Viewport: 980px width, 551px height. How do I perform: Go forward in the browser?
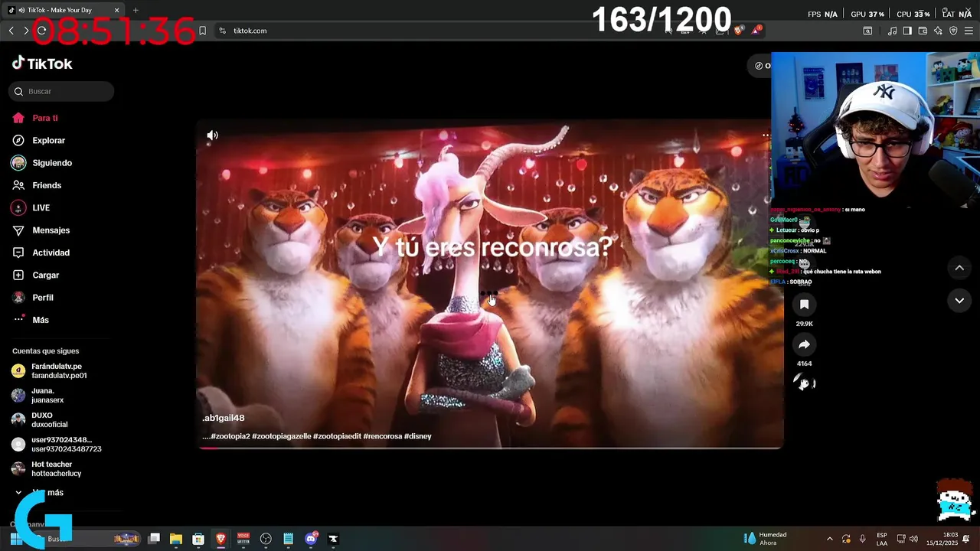(x=26, y=31)
